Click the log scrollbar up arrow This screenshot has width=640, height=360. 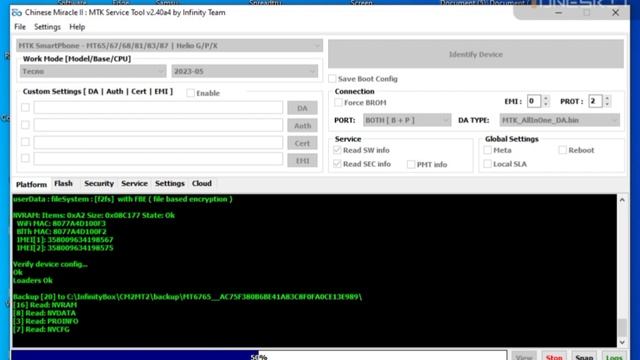622,200
